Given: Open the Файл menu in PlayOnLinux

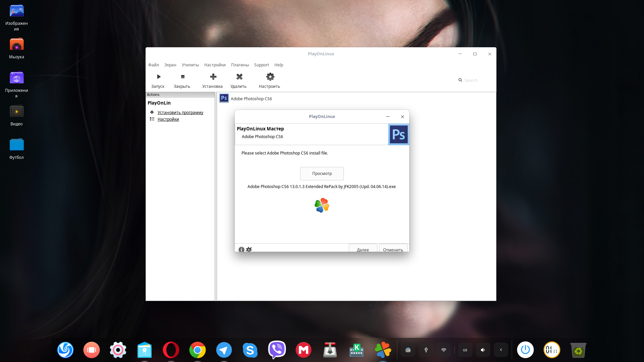Looking at the screenshot, I should tap(153, 65).
